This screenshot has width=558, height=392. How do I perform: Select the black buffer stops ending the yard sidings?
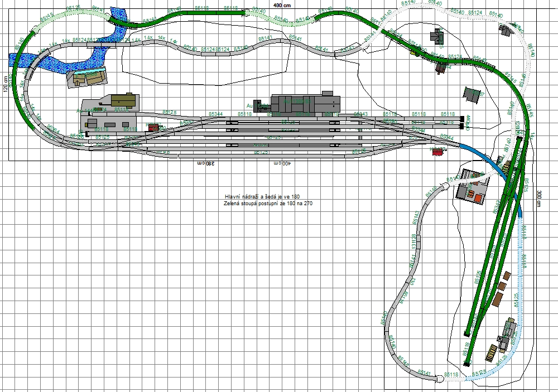[x=462, y=119]
